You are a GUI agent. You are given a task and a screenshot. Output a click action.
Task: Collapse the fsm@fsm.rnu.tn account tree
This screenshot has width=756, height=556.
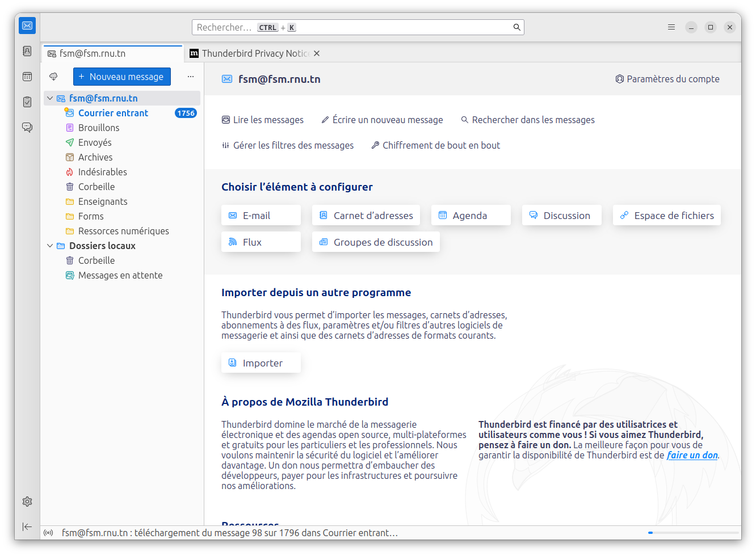[x=50, y=98]
